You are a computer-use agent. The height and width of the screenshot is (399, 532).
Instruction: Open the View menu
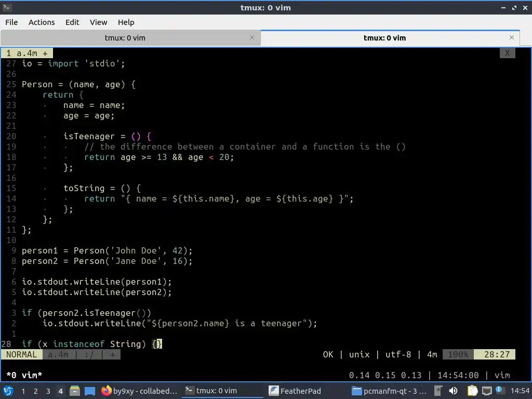point(98,22)
